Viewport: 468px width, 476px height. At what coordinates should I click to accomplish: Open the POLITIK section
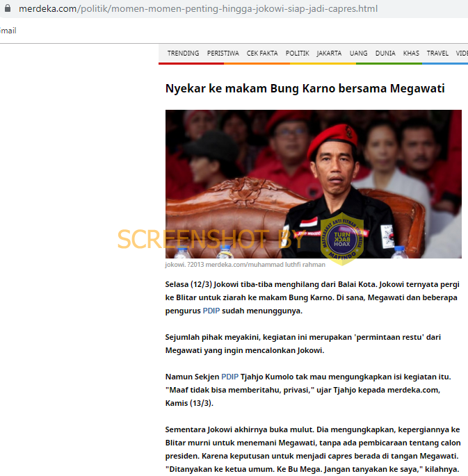tap(298, 54)
